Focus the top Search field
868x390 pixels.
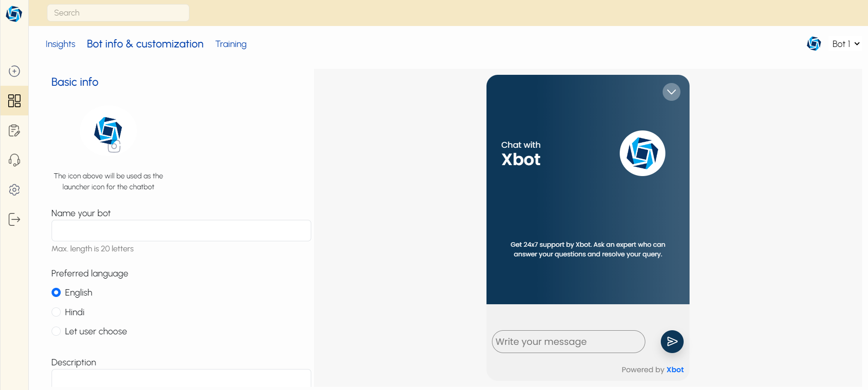point(118,13)
